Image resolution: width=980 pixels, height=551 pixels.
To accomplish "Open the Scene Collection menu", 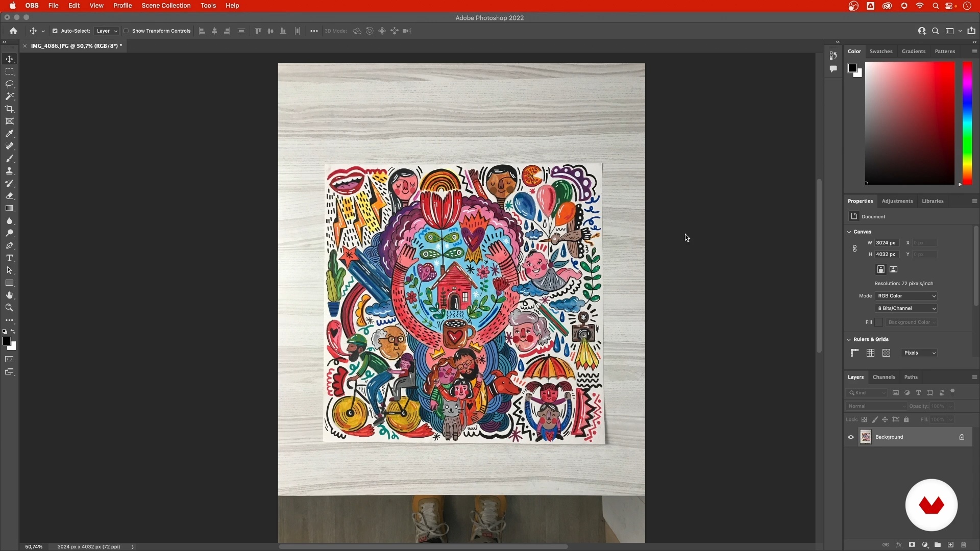I will coord(166,6).
